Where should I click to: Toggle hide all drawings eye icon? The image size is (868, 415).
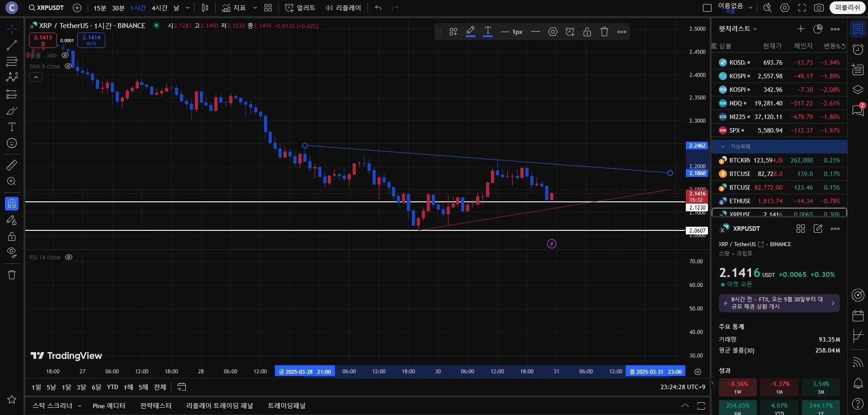click(12, 252)
